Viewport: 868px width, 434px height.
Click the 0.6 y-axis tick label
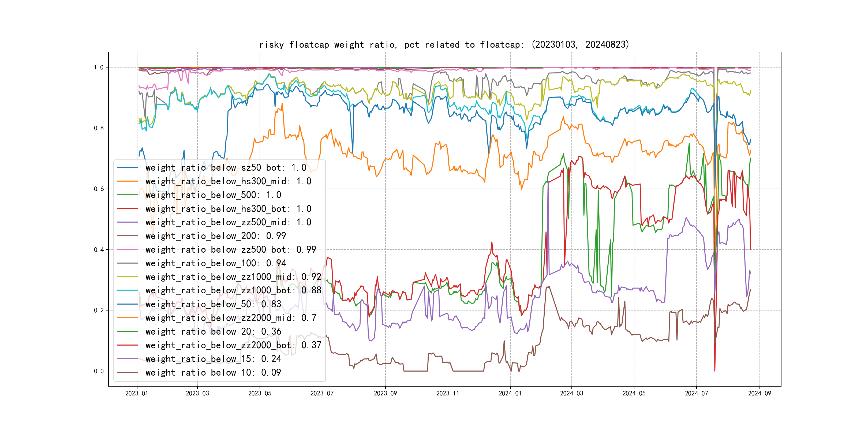click(x=99, y=189)
